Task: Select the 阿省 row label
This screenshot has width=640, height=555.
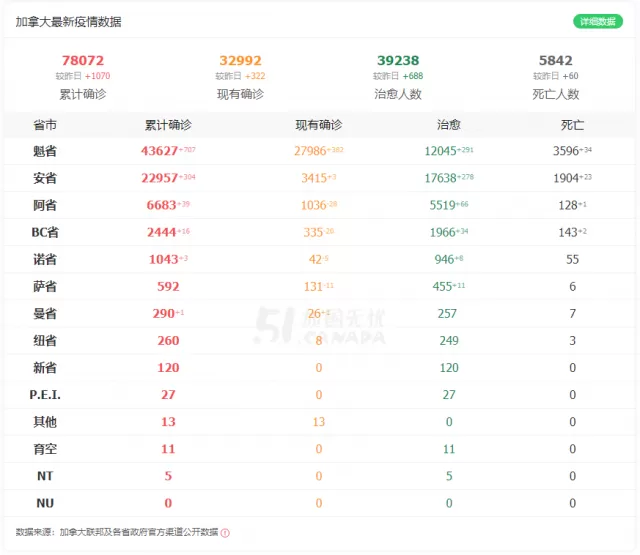Action: [x=45, y=205]
